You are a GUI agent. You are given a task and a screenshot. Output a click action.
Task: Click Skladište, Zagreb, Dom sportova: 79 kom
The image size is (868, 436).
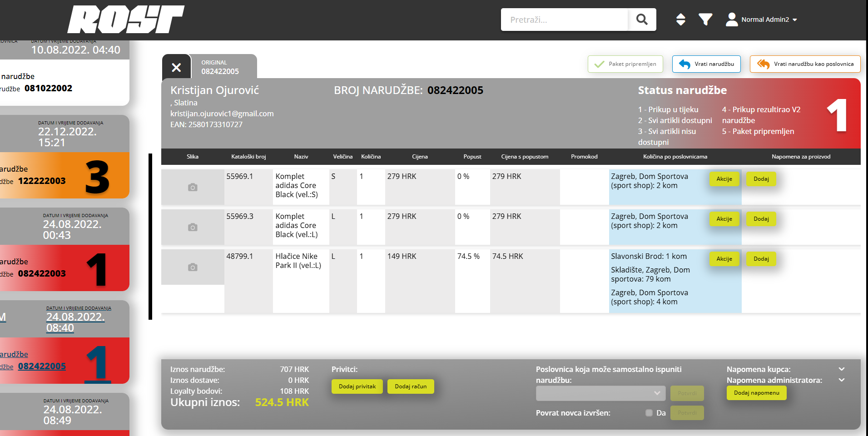click(x=650, y=274)
